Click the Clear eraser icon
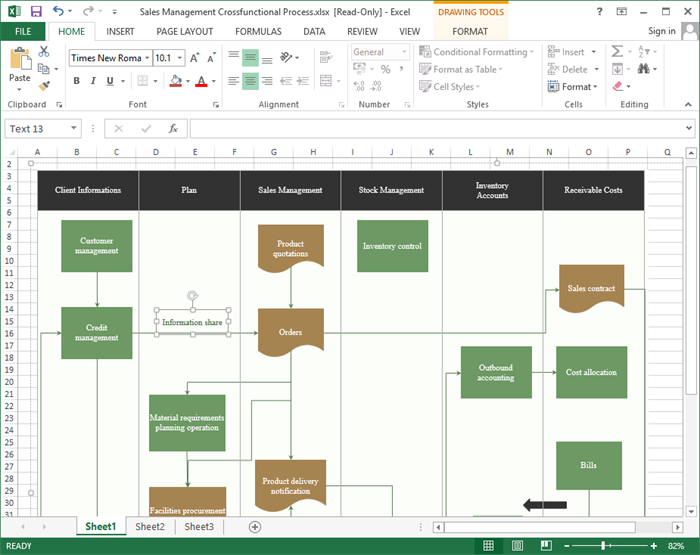Viewport: 700px width, 555px height. tap(617, 87)
